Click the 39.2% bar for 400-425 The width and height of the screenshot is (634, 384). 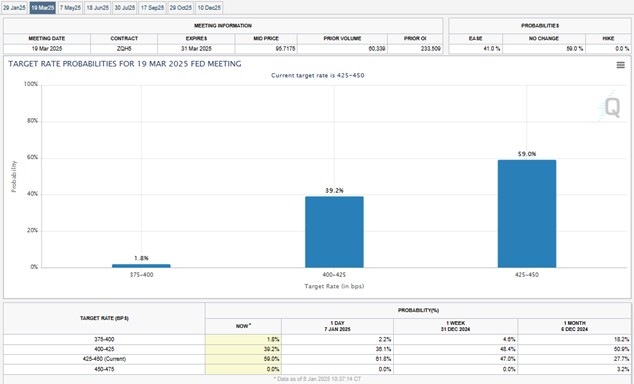coord(334,232)
